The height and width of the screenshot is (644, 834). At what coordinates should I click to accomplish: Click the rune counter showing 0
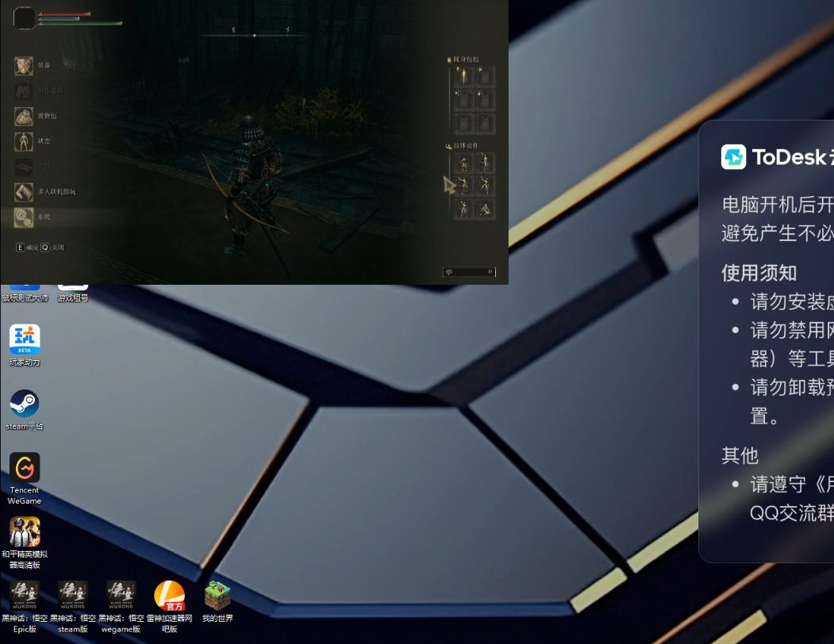coord(469,272)
